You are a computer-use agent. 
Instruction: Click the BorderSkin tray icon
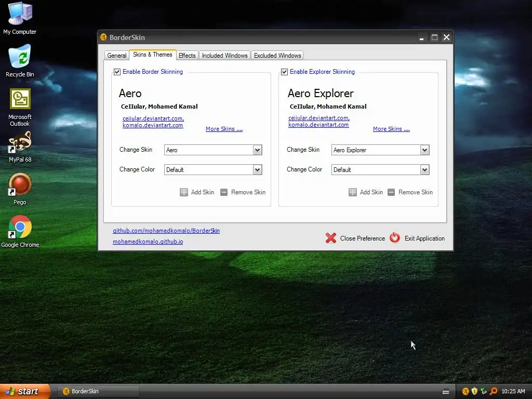coord(465,391)
